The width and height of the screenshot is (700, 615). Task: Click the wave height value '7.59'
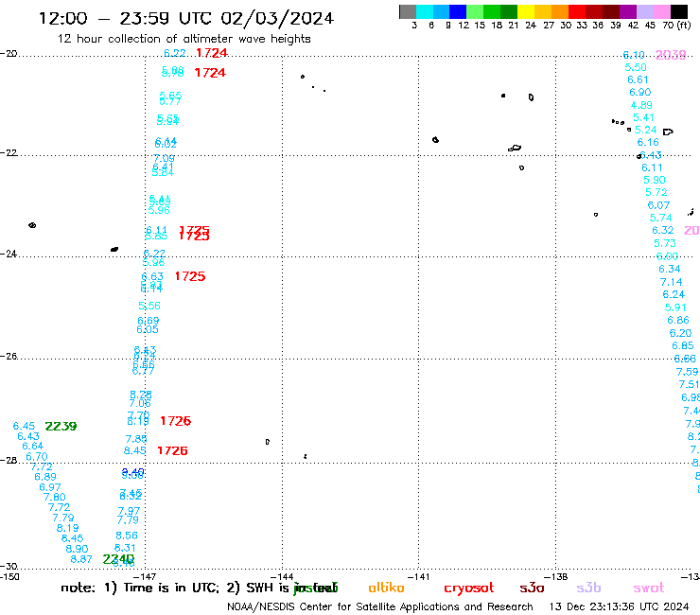click(x=687, y=372)
